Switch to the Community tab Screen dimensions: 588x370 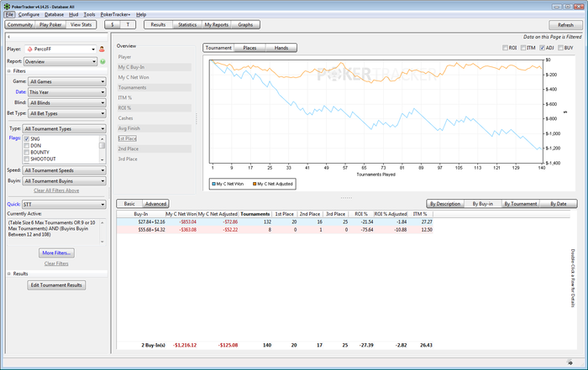pyautogui.click(x=20, y=24)
